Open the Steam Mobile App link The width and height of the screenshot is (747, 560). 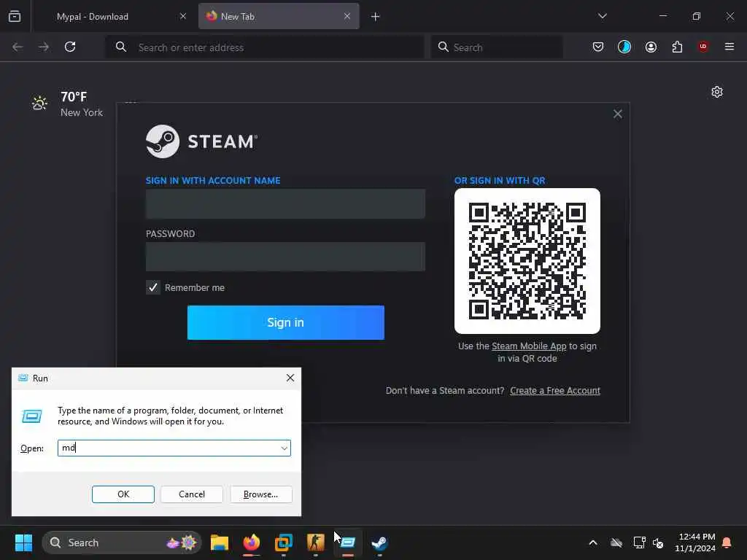tap(529, 346)
